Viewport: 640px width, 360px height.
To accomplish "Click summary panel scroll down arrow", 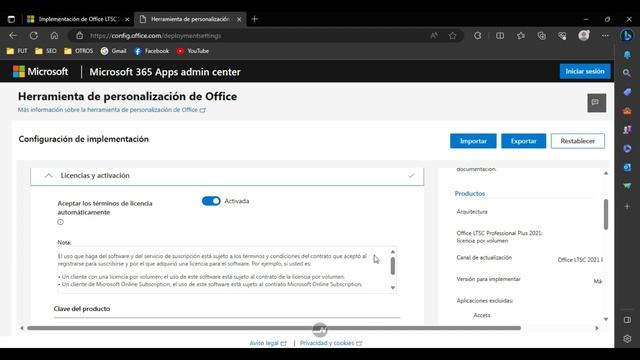I will (x=606, y=319).
